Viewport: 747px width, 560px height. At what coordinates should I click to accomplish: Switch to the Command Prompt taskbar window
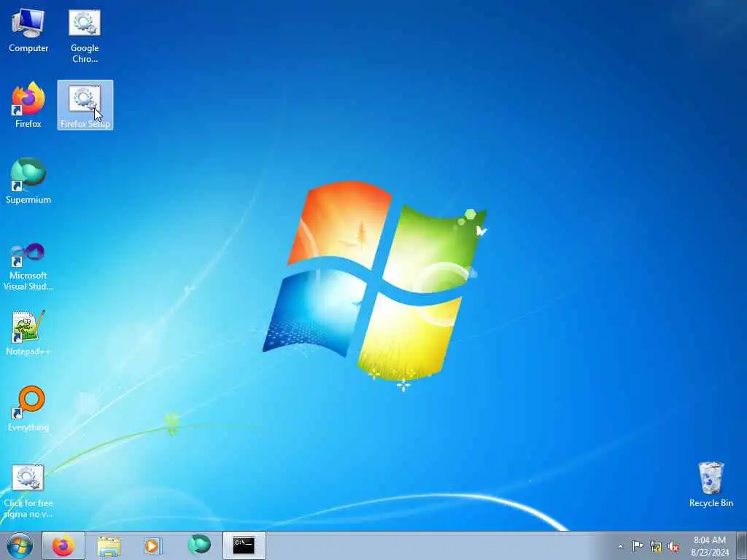[x=244, y=545]
